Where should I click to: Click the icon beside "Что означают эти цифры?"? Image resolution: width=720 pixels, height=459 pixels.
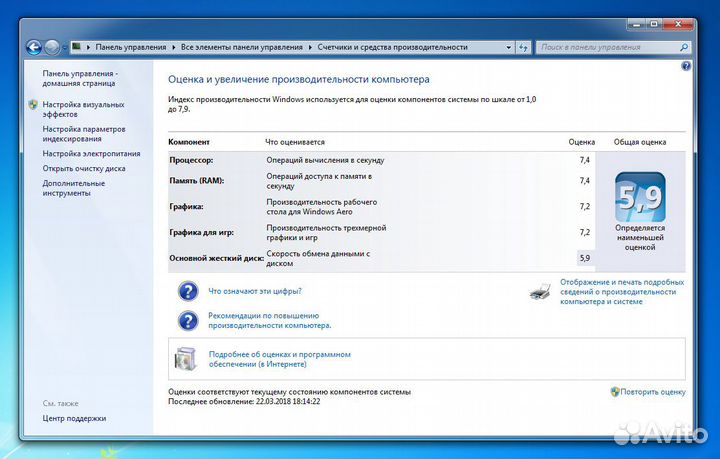point(188,291)
